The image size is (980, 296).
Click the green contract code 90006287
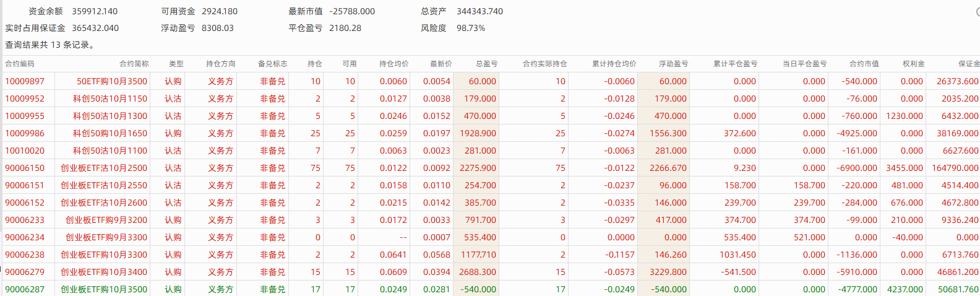point(25,289)
